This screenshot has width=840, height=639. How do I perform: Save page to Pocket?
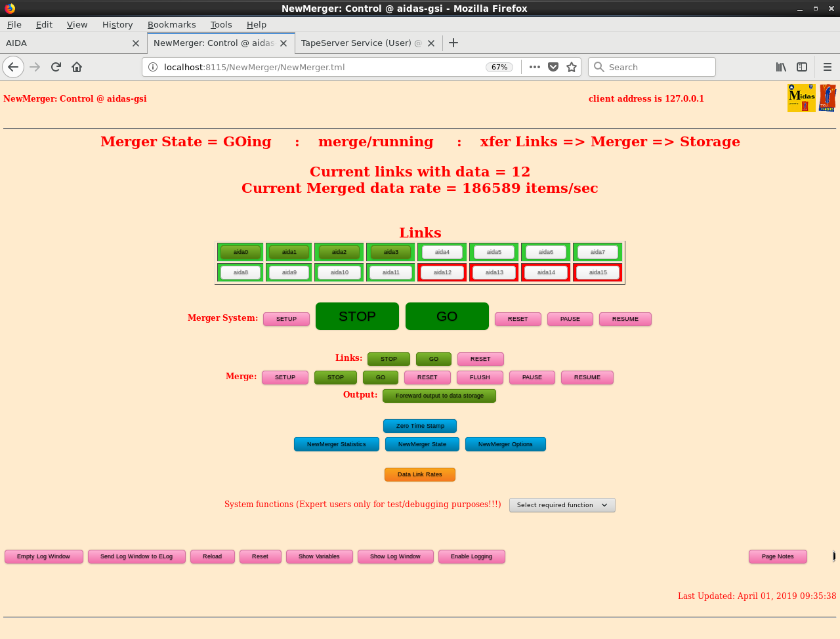[553, 67]
